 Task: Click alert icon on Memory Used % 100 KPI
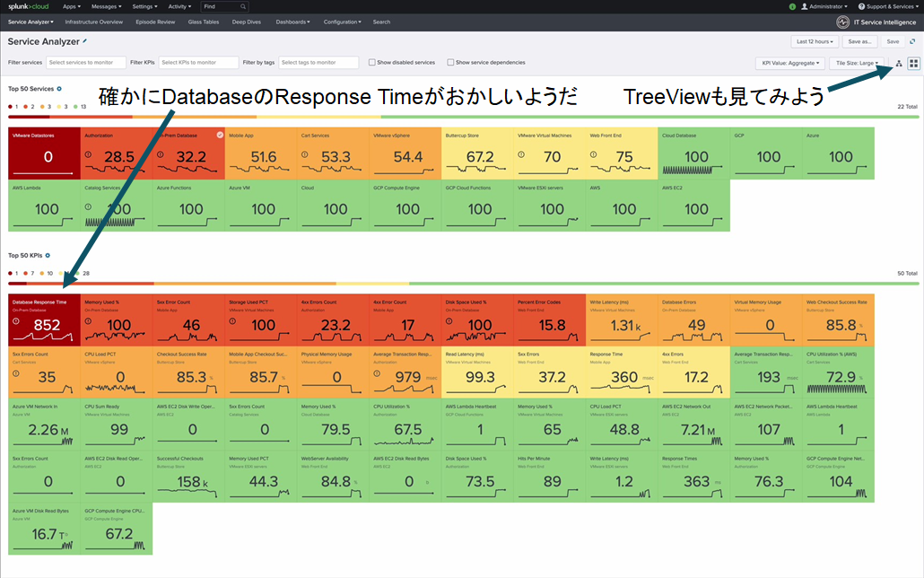pyautogui.click(x=88, y=321)
